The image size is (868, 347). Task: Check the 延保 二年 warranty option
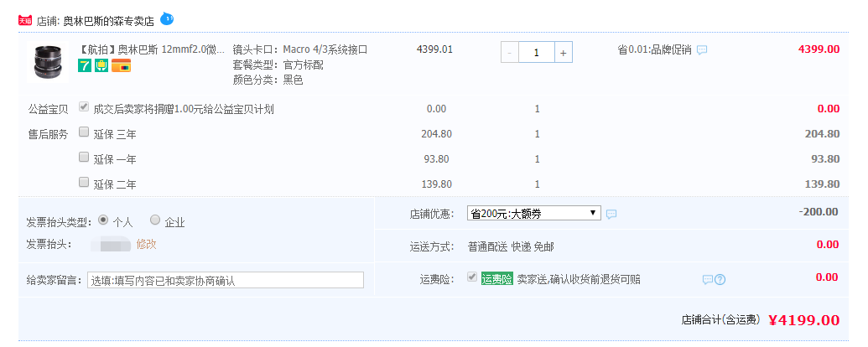pyautogui.click(x=84, y=182)
